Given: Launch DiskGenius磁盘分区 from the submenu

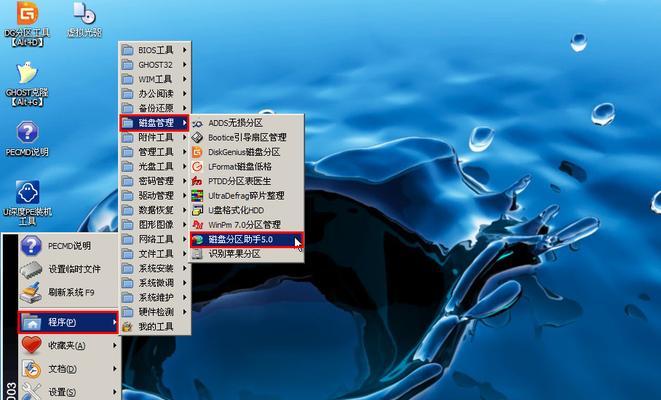Looking at the screenshot, I should [246, 152].
